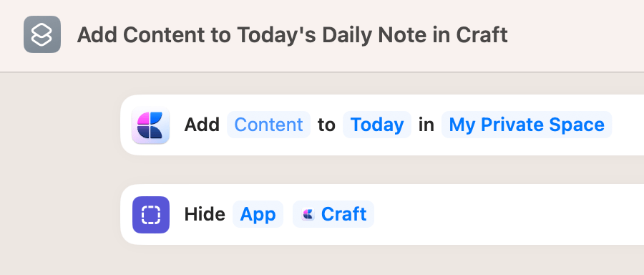Screen dimensions: 644x275
Task: Click the Hide label in the second action
Action: [205, 214]
